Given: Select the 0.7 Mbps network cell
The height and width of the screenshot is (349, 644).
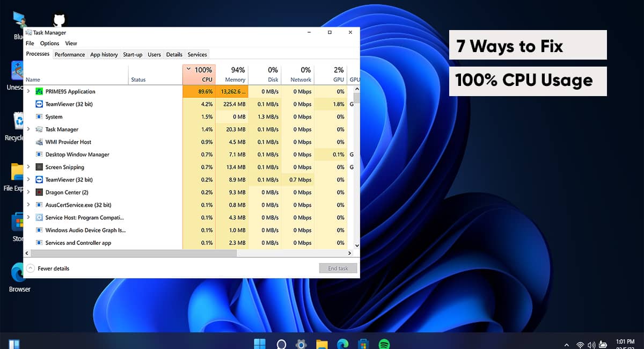Looking at the screenshot, I should (x=297, y=180).
